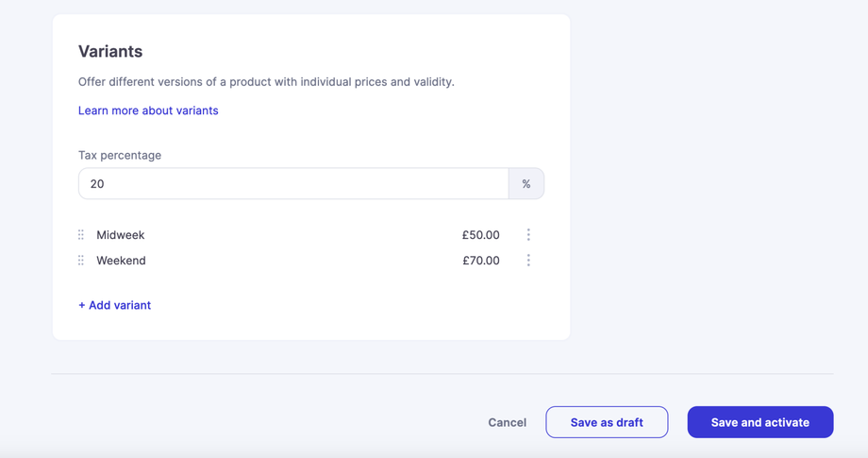Select the Midweek variant name
868x458 pixels.
[121, 235]
